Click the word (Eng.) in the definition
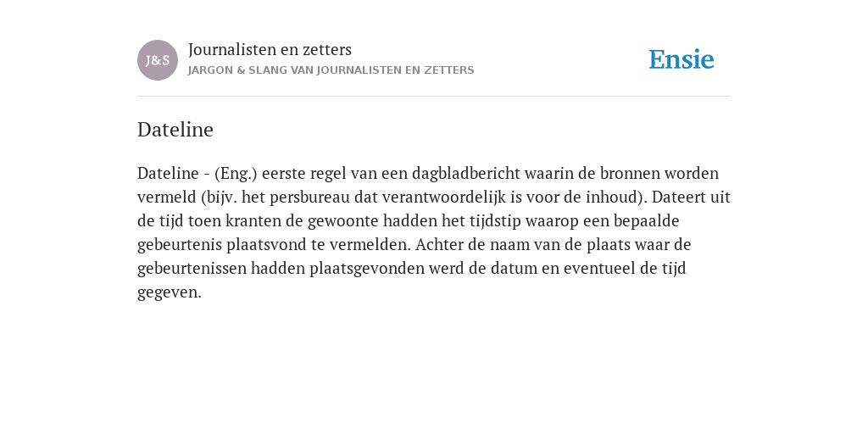The image size is (868, 434). 236,174
